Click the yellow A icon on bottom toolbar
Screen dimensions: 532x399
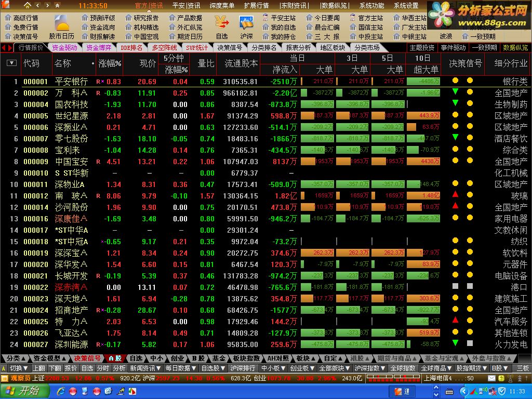pos(4,368)
